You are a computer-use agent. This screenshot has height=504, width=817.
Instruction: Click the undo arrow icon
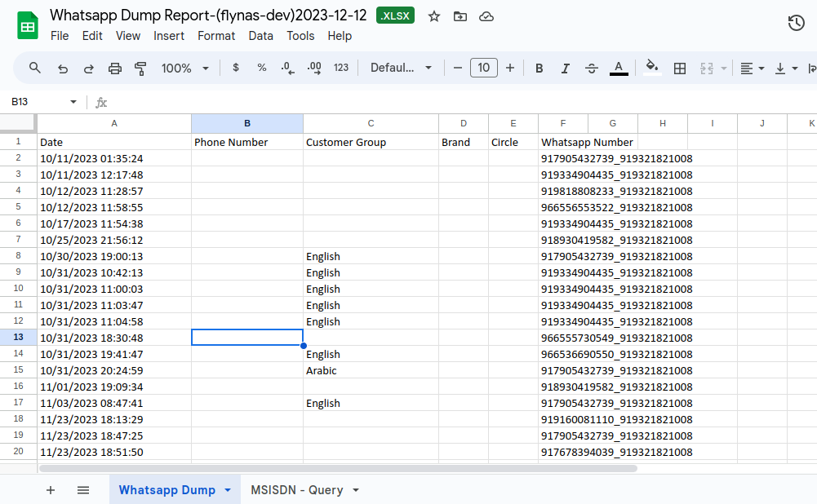(63, 69)
